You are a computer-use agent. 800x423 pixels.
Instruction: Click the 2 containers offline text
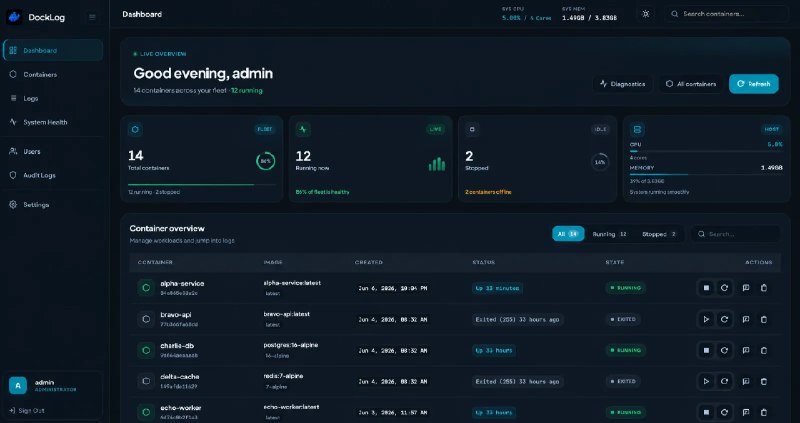(x=488, y=192)
